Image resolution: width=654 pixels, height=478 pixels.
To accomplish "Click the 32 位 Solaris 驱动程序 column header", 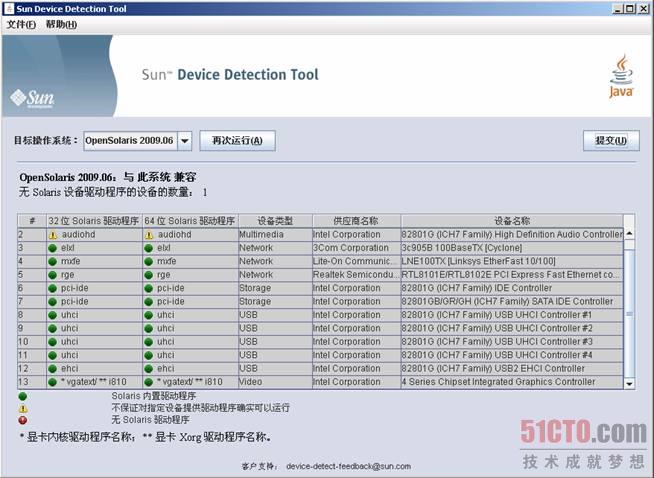I will (94, 221).
